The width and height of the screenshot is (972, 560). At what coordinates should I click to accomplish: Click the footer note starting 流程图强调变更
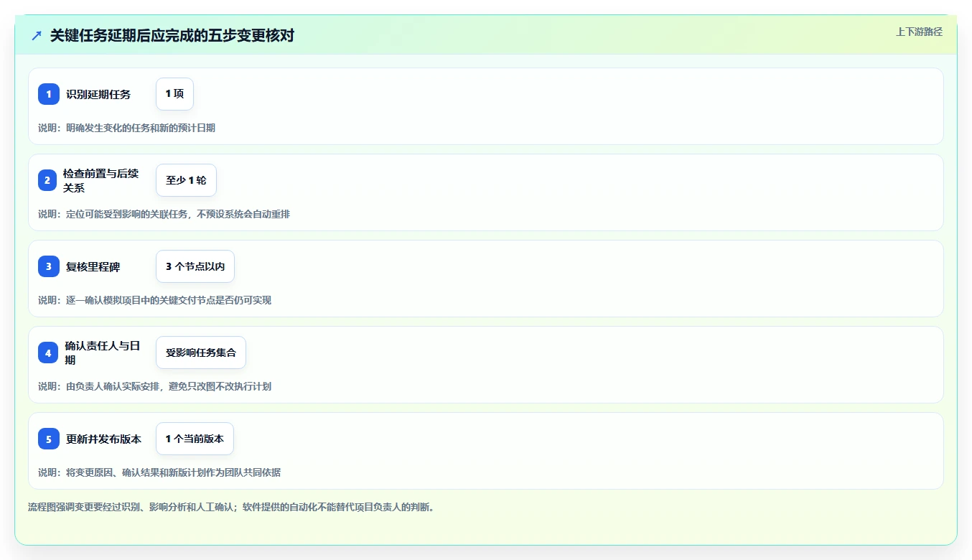[x=231, y=507]
